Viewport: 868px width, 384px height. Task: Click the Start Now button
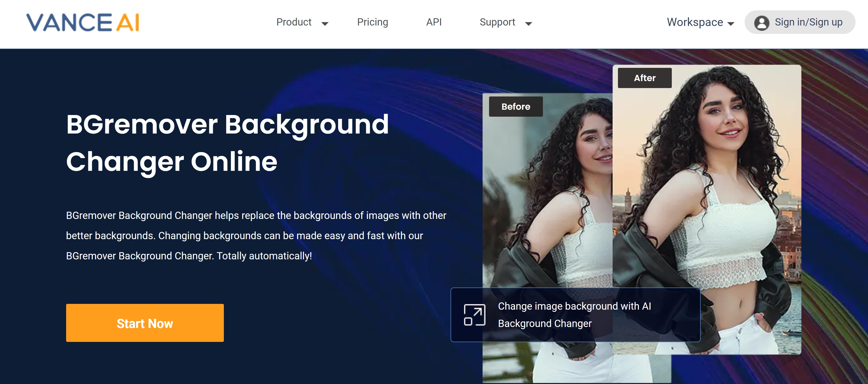pos(145,323)
